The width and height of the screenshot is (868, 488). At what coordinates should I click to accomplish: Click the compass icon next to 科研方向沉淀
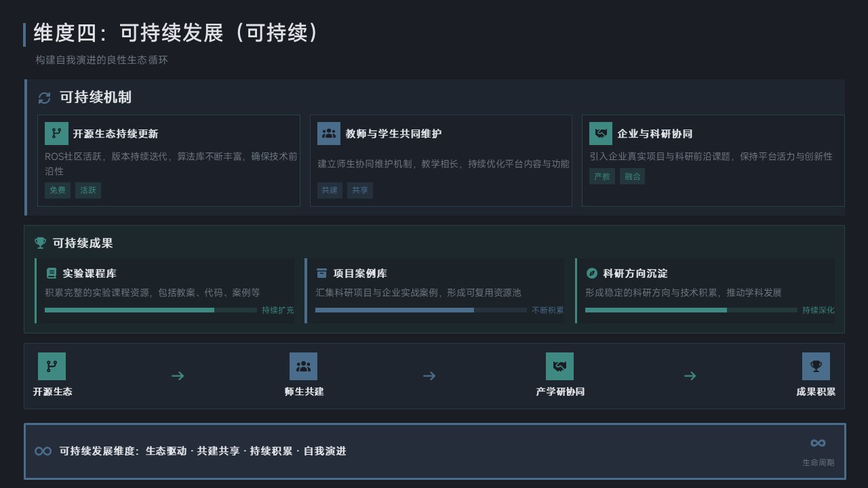click(591, 273)
